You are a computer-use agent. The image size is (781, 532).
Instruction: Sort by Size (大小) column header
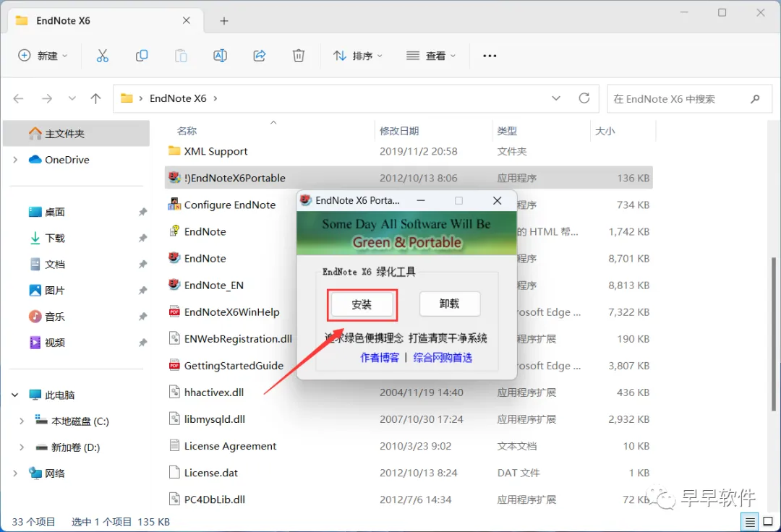pyautogui.click(x=605, y=131)
